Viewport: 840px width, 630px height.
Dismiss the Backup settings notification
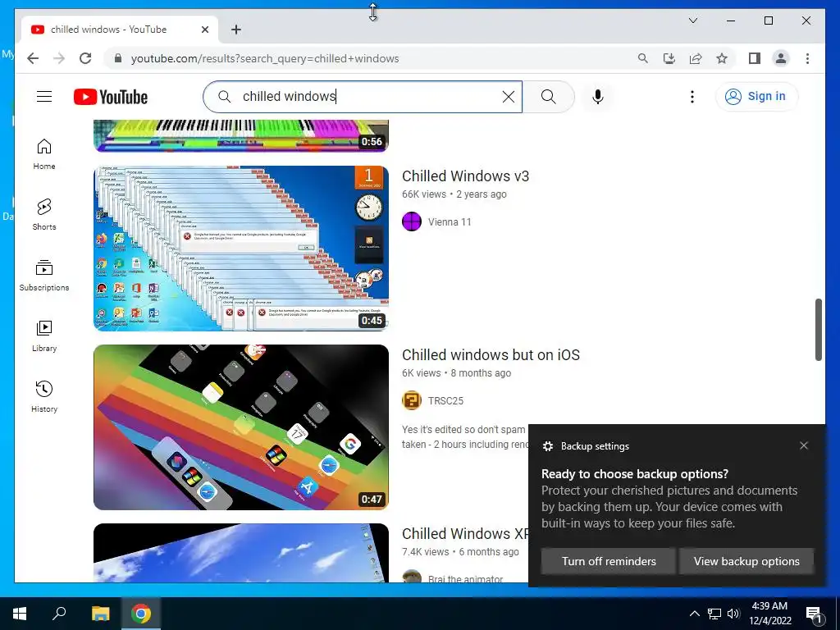(804, 445)
